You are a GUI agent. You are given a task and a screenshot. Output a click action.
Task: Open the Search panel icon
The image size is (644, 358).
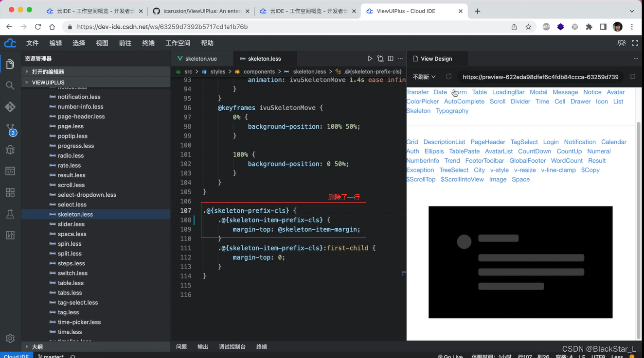pyautogui.click(x=10, y=85)
